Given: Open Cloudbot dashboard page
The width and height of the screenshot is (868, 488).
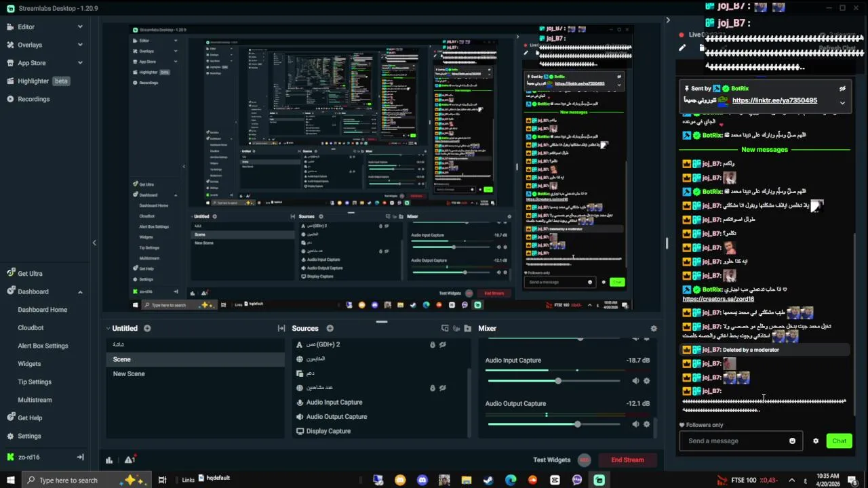Looking at the screenshot, I should (31, 327).
